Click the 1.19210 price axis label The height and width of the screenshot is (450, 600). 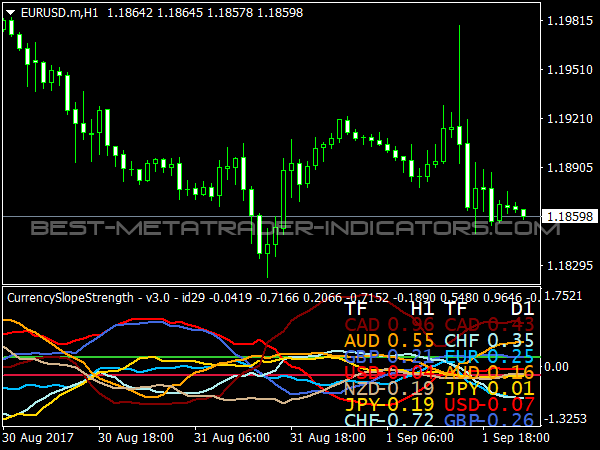(x=570, y=119)
